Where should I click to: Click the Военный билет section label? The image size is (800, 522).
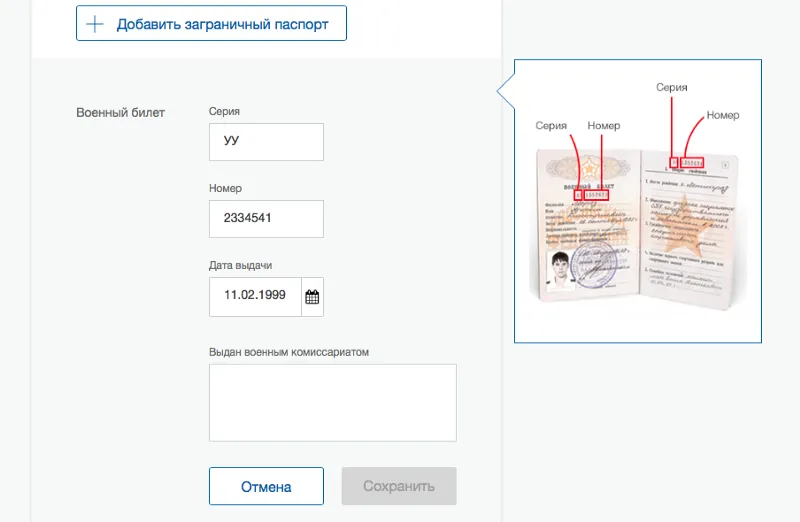[x=120, y=112]
